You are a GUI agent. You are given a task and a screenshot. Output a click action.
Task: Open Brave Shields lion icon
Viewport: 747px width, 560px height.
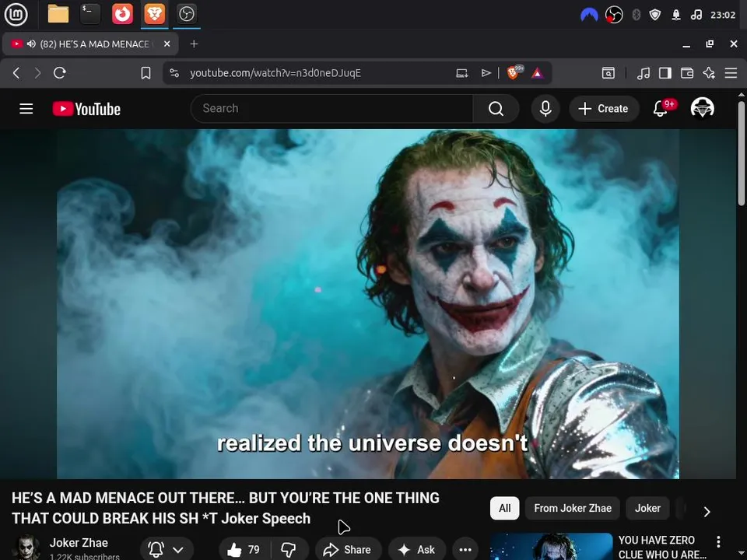pos(514,72)
